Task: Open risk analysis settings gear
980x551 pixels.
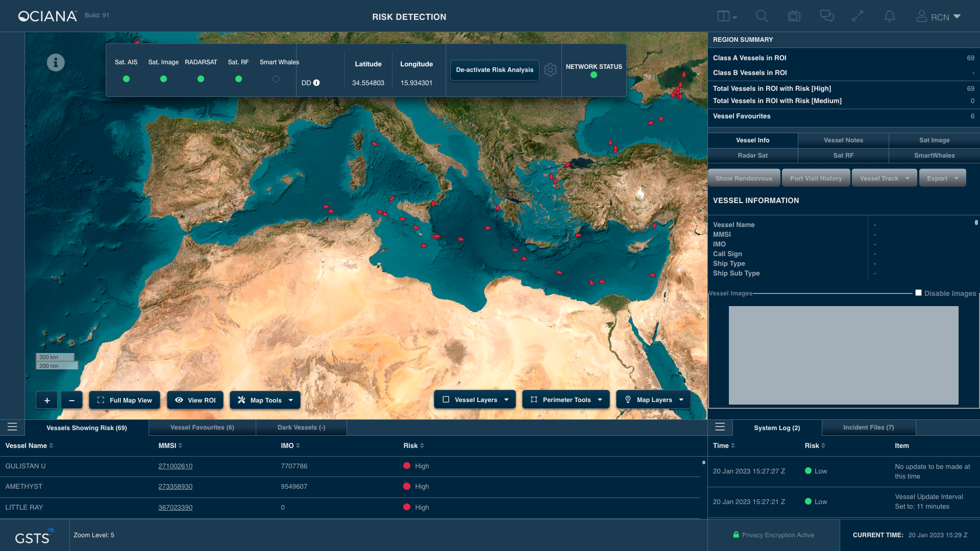Action: point(550,70)
